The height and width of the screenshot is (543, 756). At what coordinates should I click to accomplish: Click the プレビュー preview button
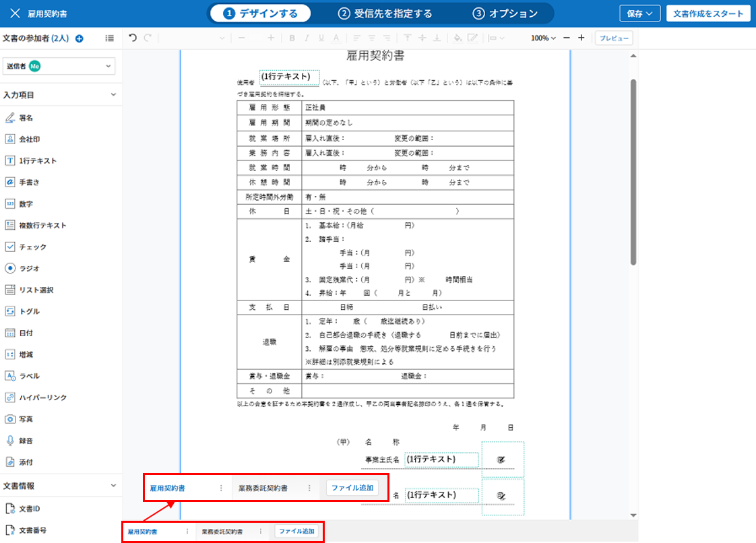pyautogui.click(x=614, y=38)
